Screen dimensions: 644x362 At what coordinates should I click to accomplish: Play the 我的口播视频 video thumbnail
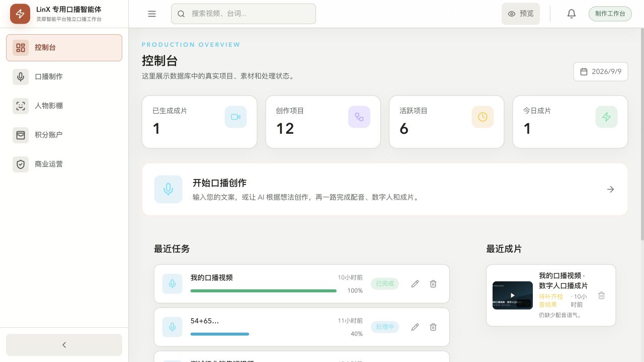(x=513, y=296)
